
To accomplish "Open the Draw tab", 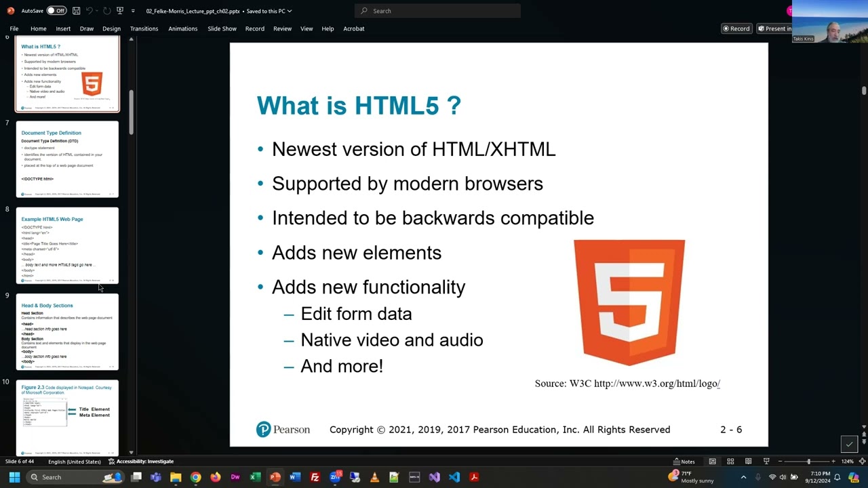I will (x=87, y=28).
